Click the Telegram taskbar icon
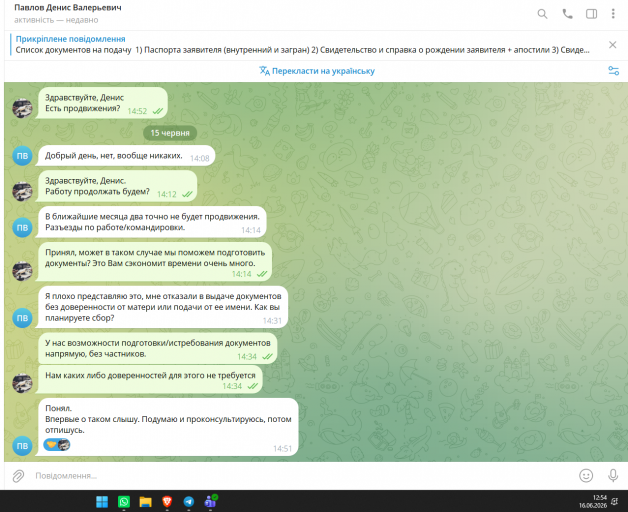 189,502
